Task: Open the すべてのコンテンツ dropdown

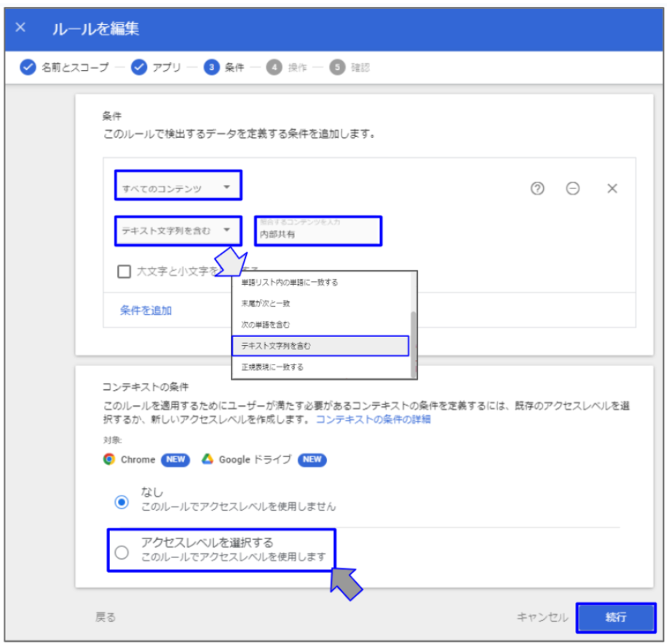Action: [178, 188]
